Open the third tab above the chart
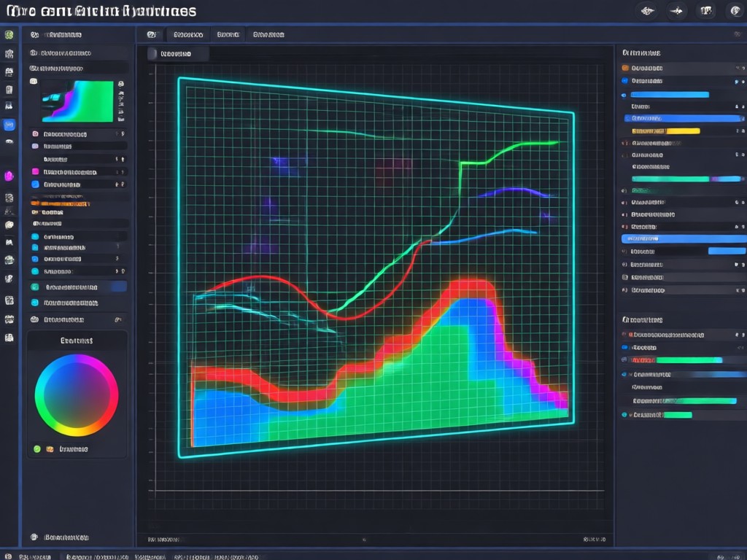The height and width of the screenshot is (560, 747). click(268, 34)
